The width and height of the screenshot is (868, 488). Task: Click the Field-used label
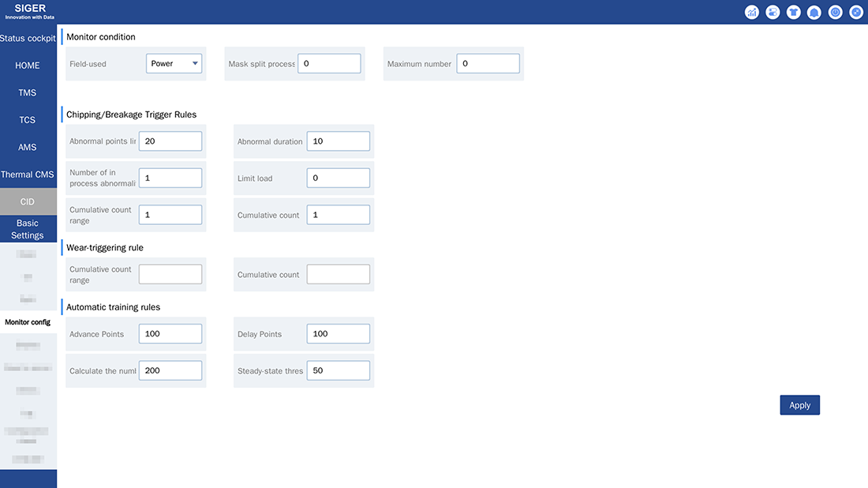point(88,64)
